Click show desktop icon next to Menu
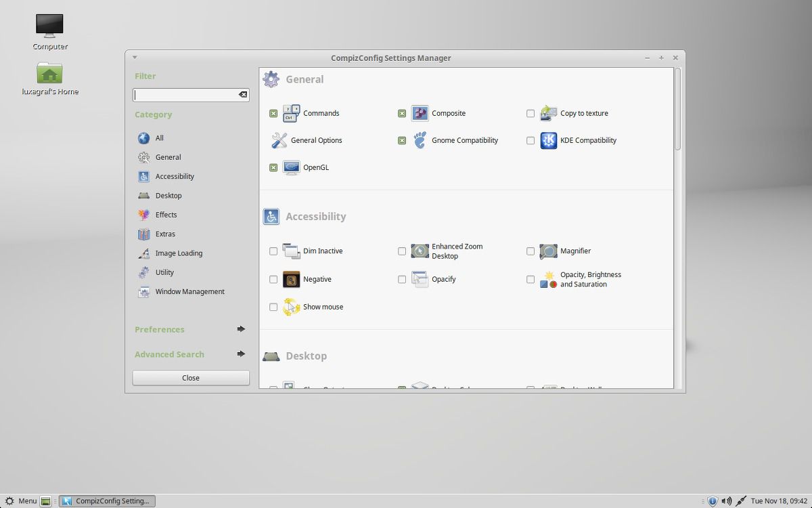Viewport: 812px width, 508px height. (x=45, y=501)
